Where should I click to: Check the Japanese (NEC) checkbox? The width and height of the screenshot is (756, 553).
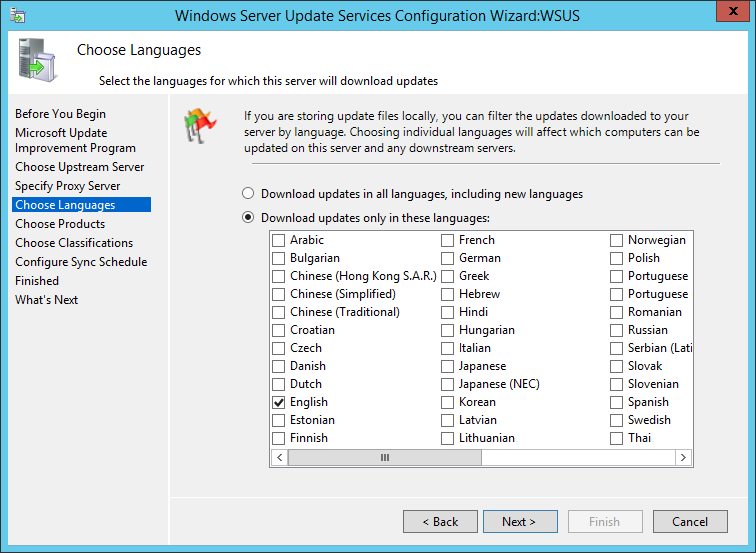point(447,384)
